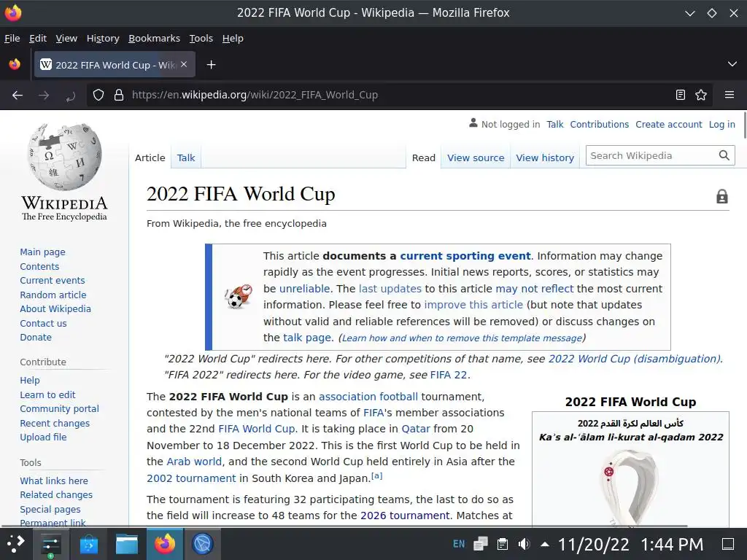Close the 2022 FIFA World Cup tab
This screenshot has width=747, height=560.
click(184, 64)
